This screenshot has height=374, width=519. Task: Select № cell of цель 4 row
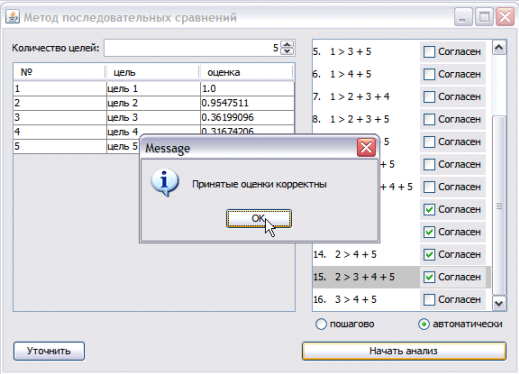coord(60,132)
